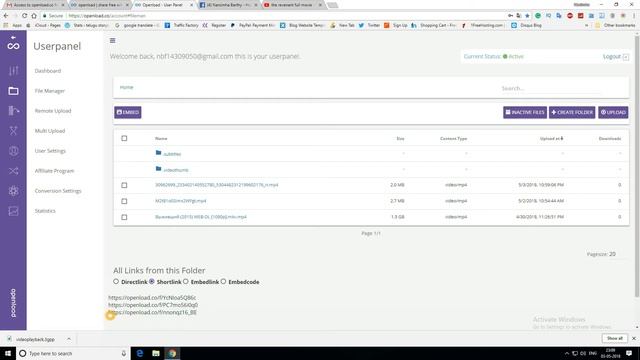Bookmark page with star icon
This screenshot has height=360, width=640.
coord(527,16)
